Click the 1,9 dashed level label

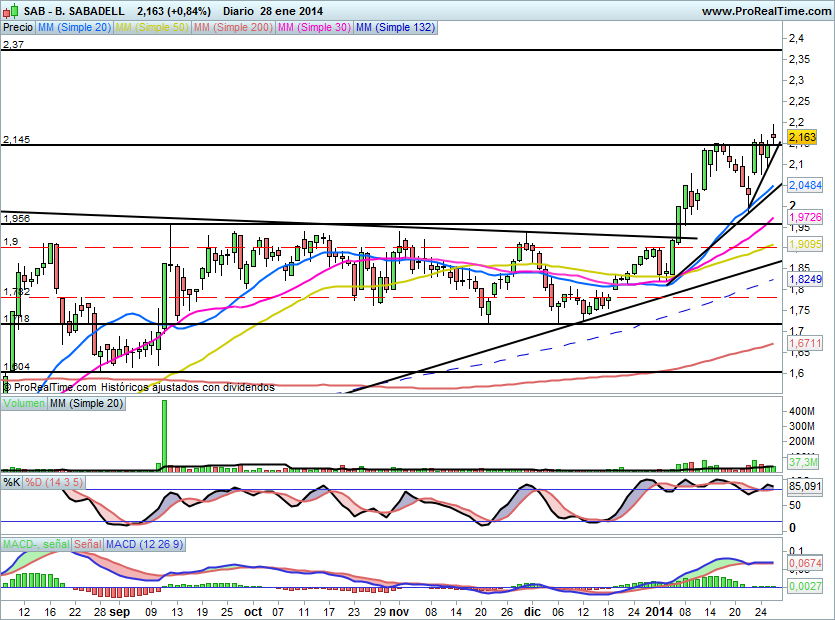11,242
